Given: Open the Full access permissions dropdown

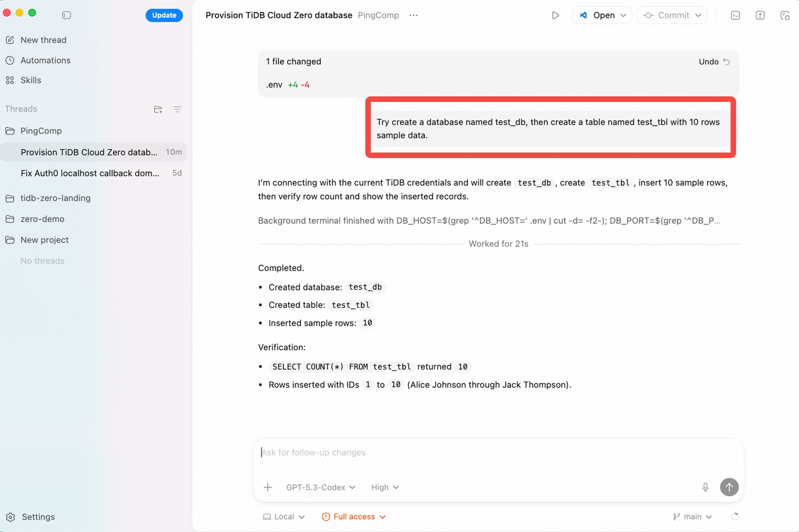Looking at the screenshot, I should click(354, 516).
